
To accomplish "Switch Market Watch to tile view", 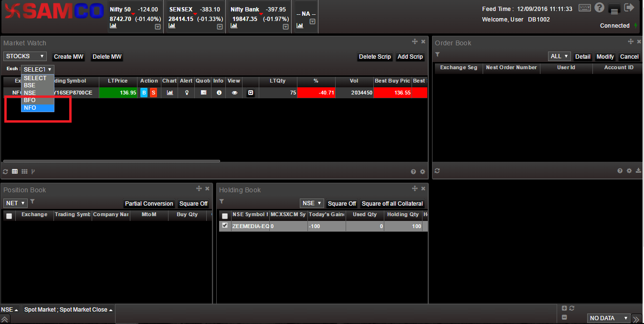I will coord(24,171).
